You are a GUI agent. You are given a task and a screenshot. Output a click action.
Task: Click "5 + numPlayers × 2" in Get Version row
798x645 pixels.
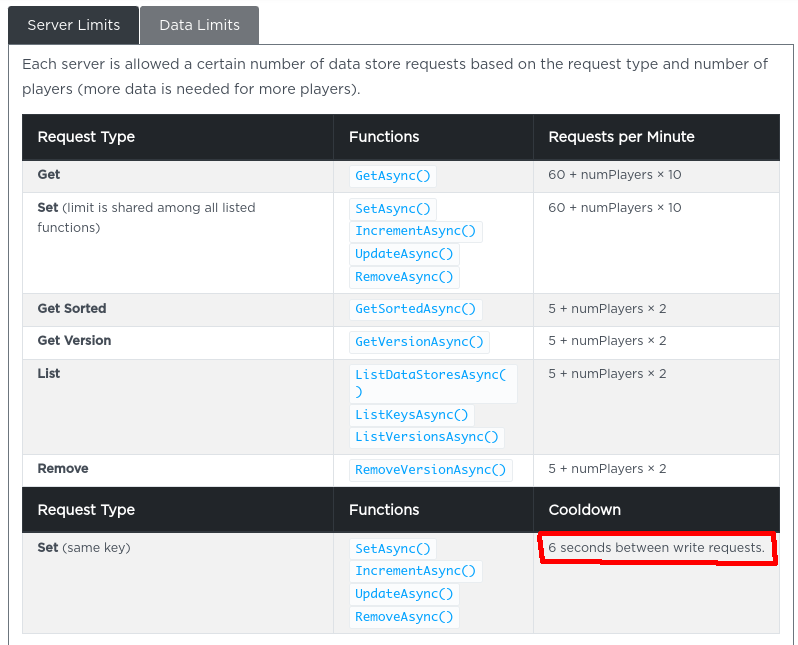click(x=607, y=341)
